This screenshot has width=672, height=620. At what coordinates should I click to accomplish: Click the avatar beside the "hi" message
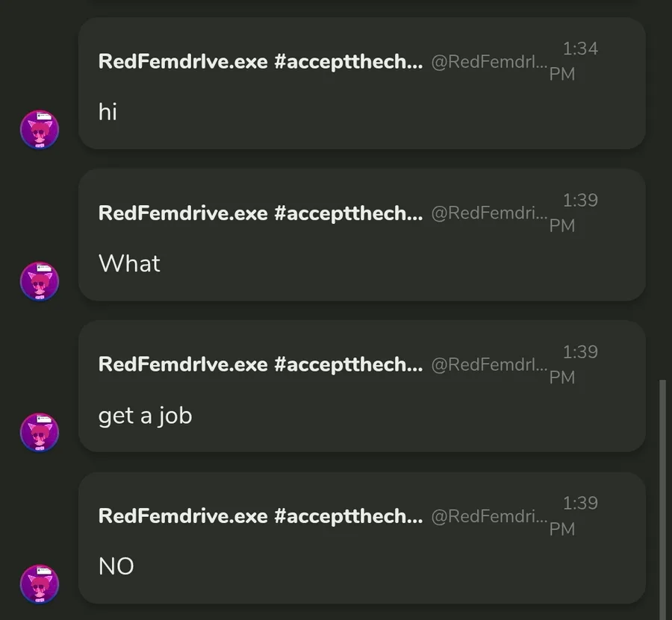pyautogui.click(x=40, y=130)
